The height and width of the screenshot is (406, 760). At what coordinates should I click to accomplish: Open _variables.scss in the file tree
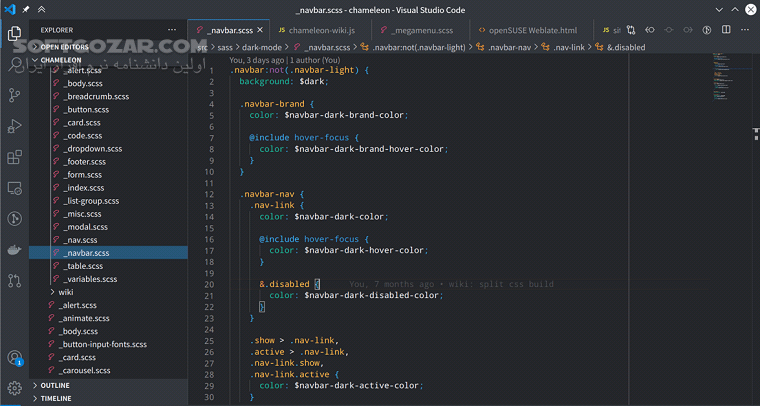click(x=90, y=279)
